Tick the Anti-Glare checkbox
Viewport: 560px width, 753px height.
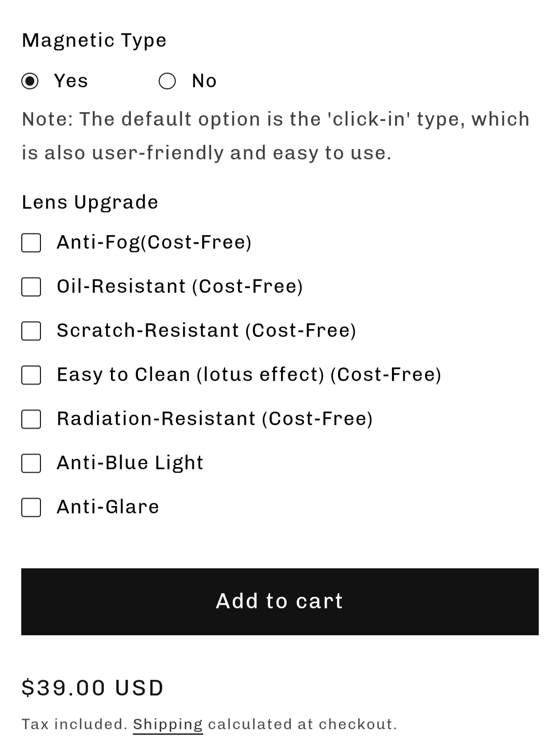click(31, 507)
